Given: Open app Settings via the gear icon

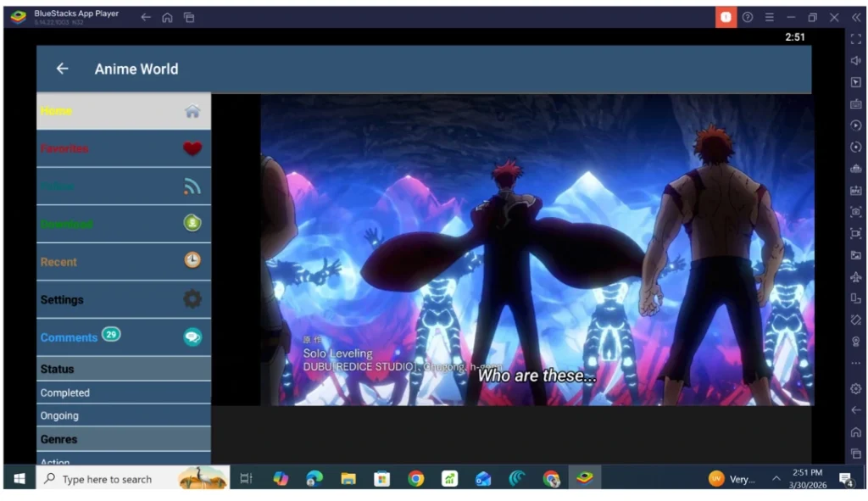Looking at the screenshot, I should pos(191,299).
